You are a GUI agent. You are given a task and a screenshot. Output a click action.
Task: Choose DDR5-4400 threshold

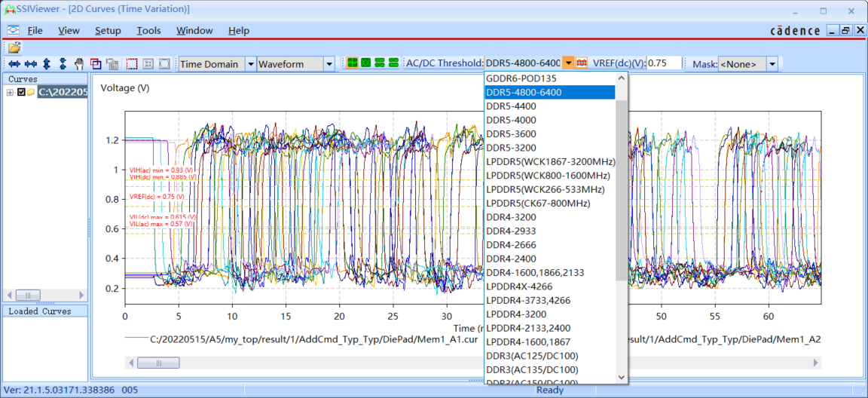(550, 106)
